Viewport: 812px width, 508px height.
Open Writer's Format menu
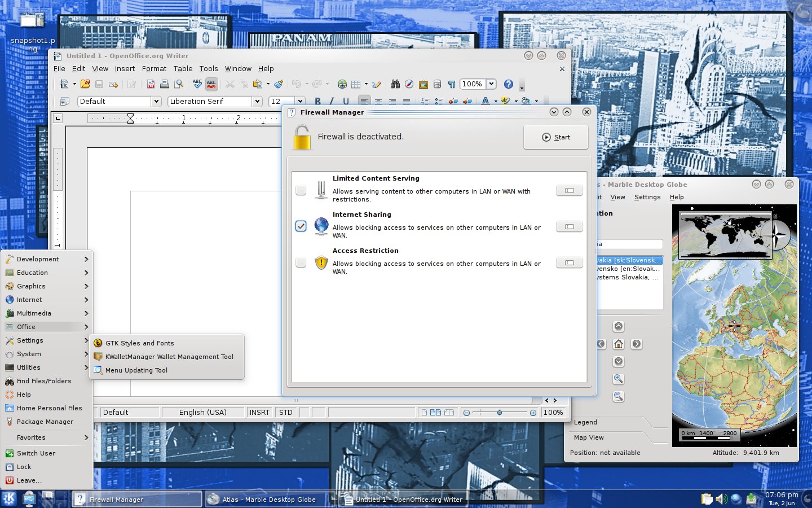[154, 69]
